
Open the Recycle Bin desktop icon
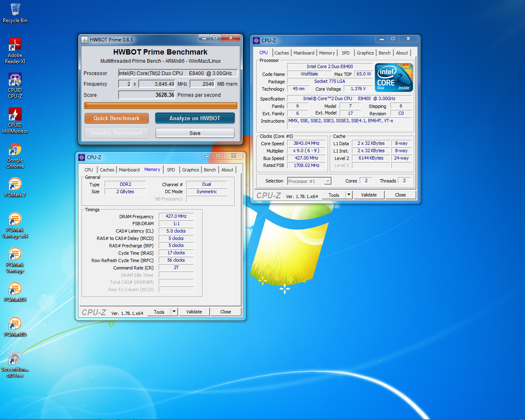coord(15,13)
